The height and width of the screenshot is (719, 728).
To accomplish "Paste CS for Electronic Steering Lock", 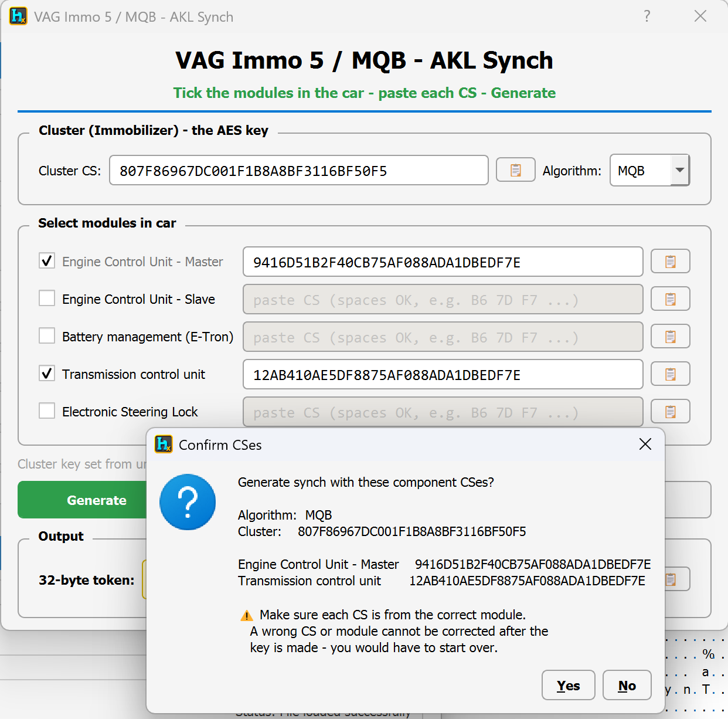I will (x=670, y=412).
